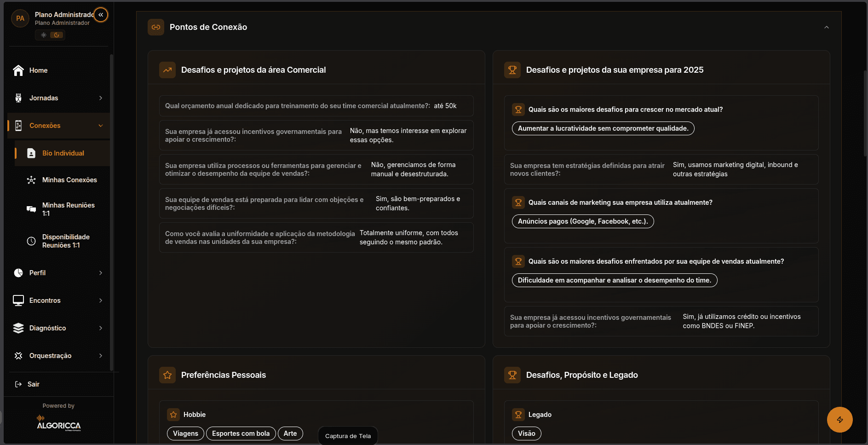Click the Orquestração icon
Viewport: 868px width, 445px height.
click(18, 356)
